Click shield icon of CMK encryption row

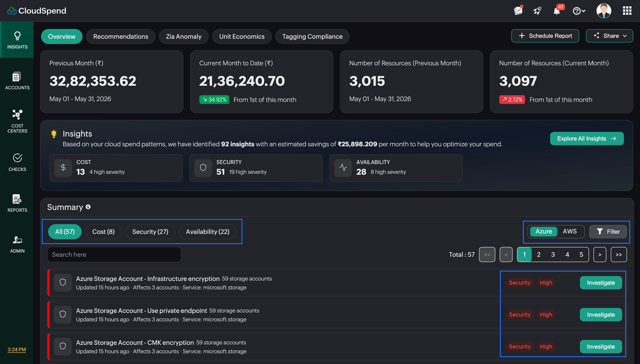click(x=63, y=346)
